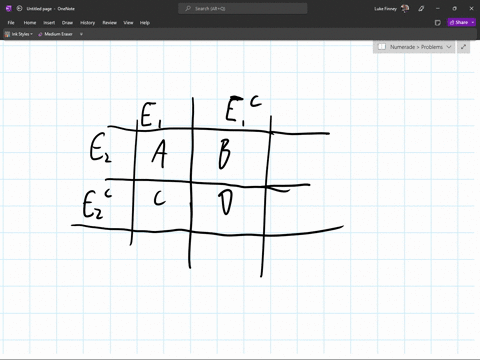Click the Untitled page title text

(x=39, y=9)
